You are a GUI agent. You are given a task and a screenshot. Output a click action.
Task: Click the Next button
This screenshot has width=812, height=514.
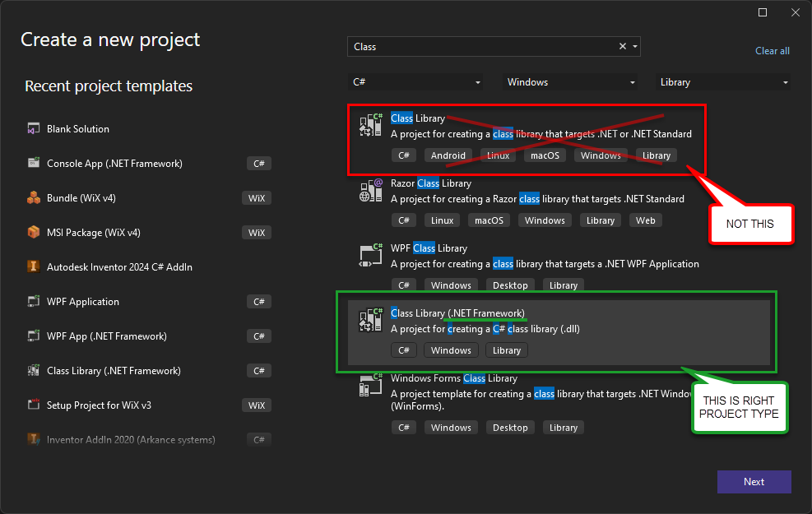754,482
